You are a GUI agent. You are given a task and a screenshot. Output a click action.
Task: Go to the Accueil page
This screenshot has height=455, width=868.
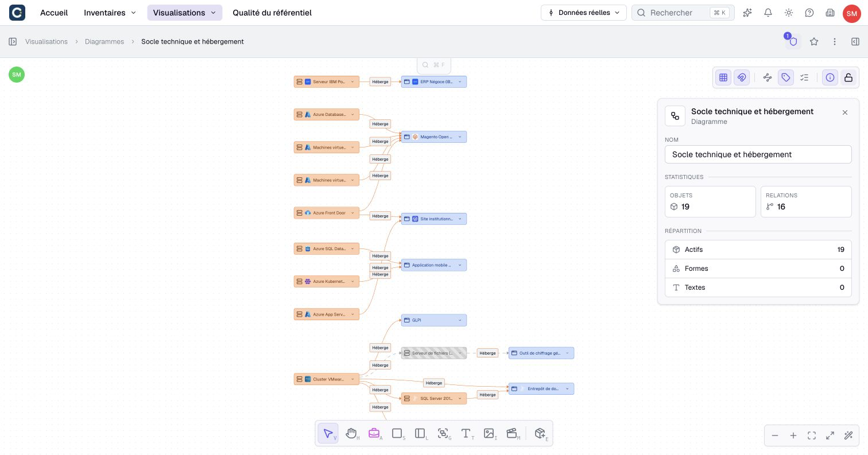click(x=54, y=13)
